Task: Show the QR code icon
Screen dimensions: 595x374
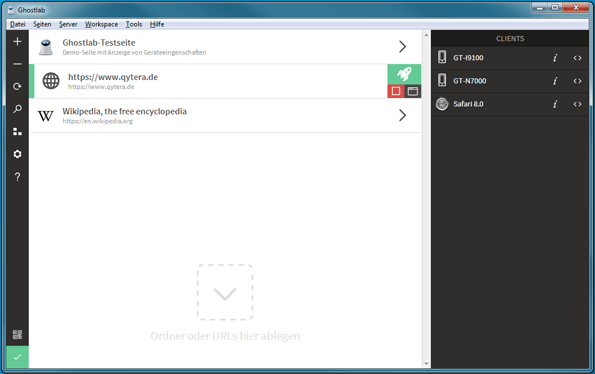Action: pyautogui.click(x=17, y=334)
